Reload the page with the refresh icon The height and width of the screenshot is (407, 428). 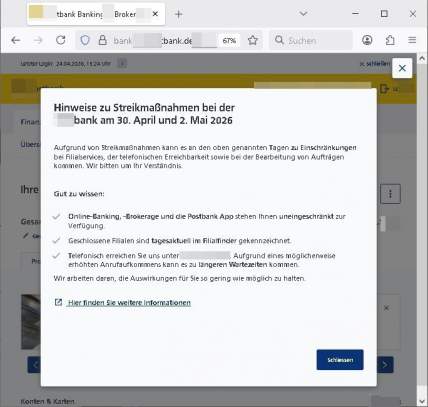[x=61, y=40]
